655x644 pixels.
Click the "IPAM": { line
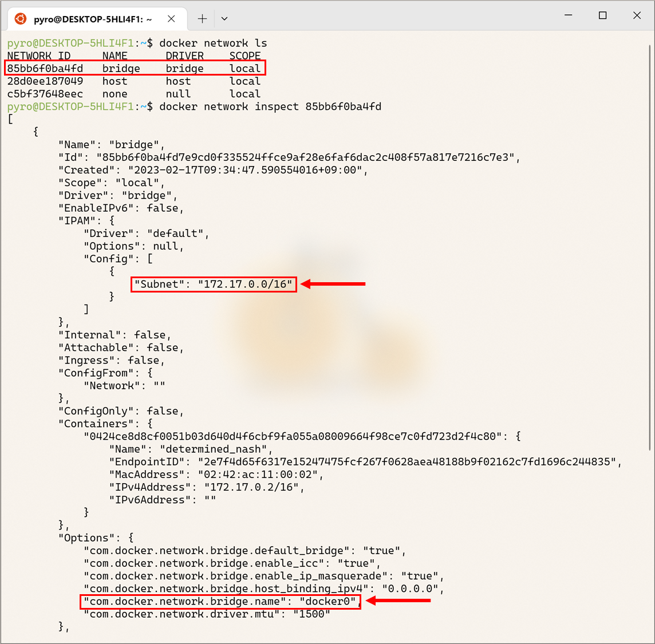86,220
